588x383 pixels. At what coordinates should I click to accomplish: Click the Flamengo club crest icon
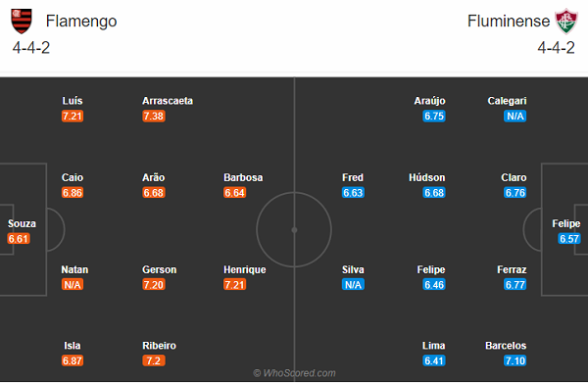(x=22, y=21)
